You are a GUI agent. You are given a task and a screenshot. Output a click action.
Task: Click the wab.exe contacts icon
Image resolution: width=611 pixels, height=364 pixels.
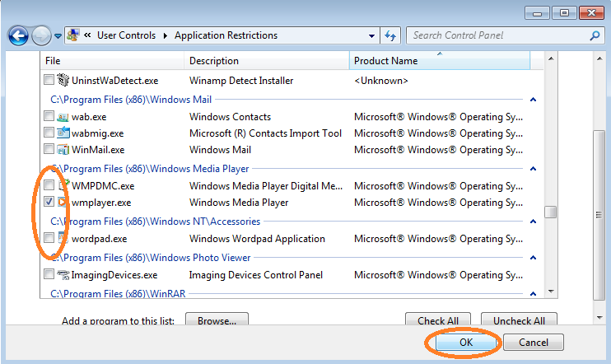tap(63, 116)
